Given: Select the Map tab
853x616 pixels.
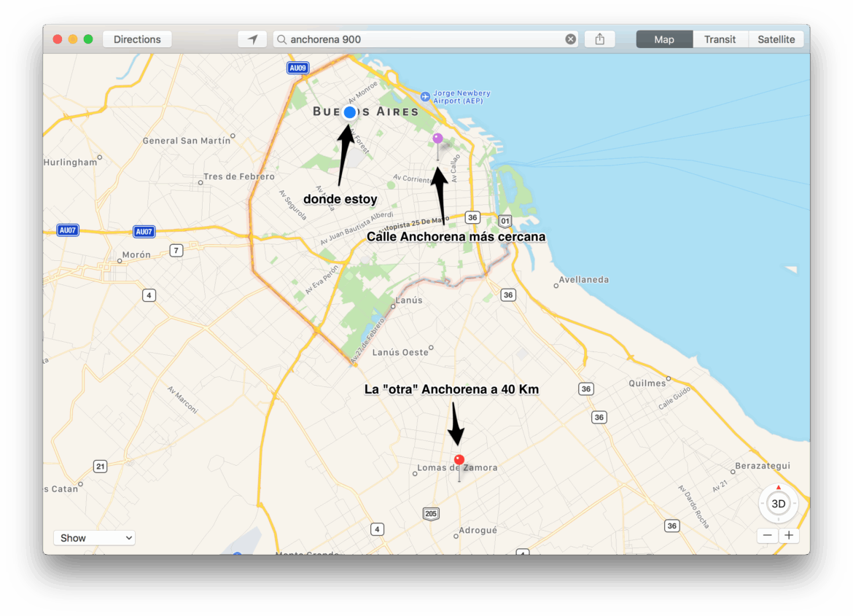Looking at the screenshot, I should click(x=663, y=39).
